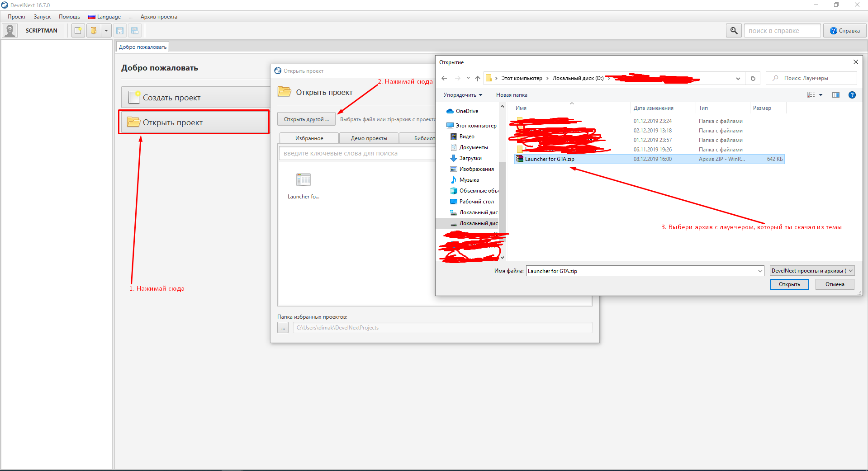This screenshot has width=868, height=471.
Task: Select Launcher for GTA.zip file
Action: pyautogui.click(x=549, y=159)
